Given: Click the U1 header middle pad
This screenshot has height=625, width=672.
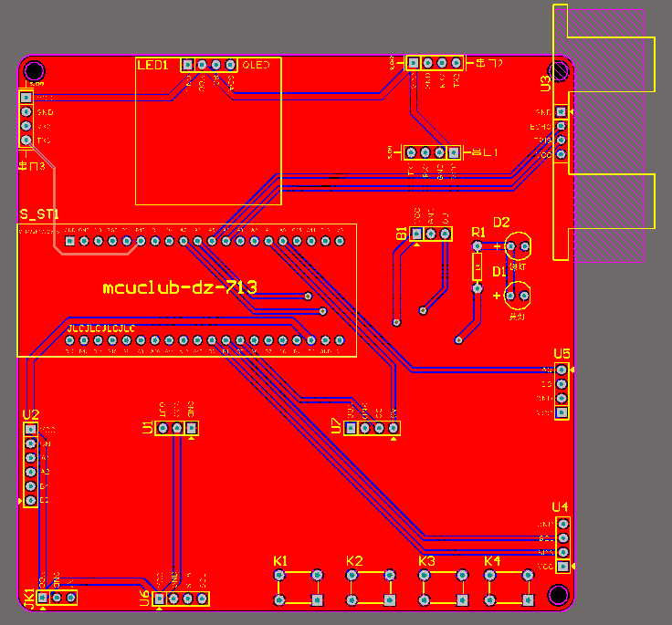Looking at the screenshot, I should tap(177, 428).
